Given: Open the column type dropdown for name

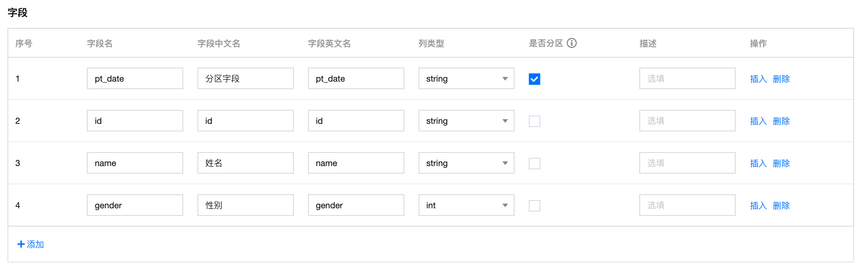Looking at the screenshot, I should point(466,163).
